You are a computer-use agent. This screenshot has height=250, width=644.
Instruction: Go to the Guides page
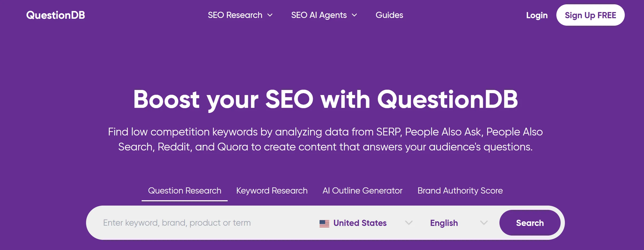pyautogui.click(x=389, y=15)
